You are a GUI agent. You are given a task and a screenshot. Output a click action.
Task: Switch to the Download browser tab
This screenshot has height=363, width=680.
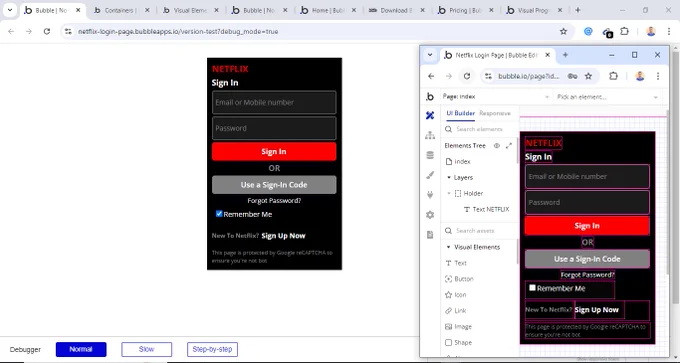coord(396,10)
